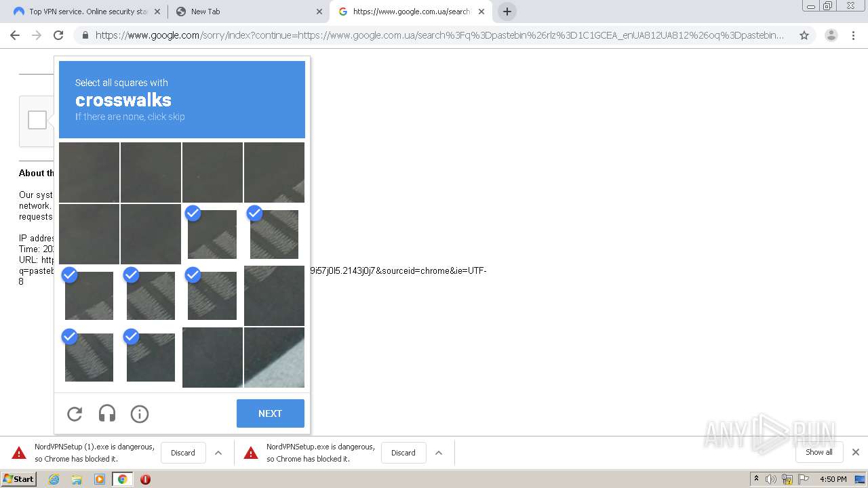Open captcha help info icon
This screenshot has width=868, height=488.
point(140,413)
